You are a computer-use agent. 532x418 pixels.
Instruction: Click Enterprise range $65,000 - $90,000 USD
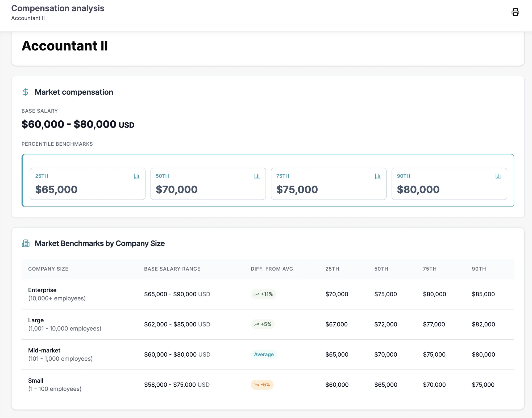(x=177, y=294)
